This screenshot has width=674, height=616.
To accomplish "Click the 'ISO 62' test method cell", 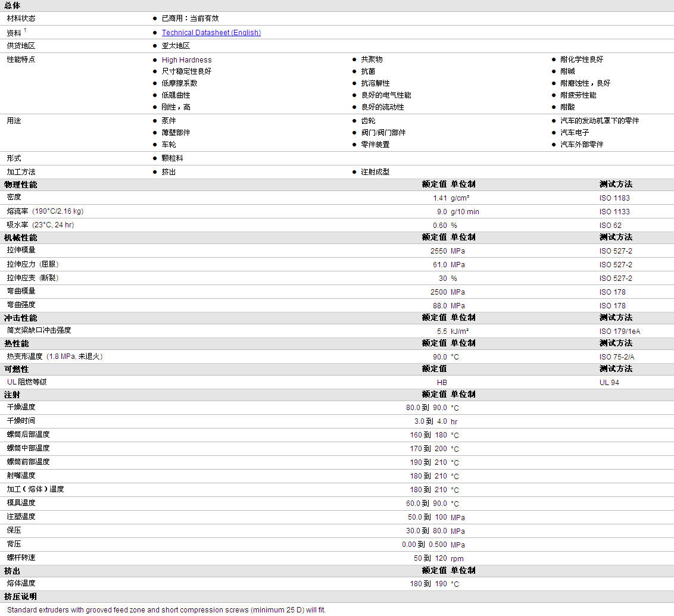I will coord(610,226).
